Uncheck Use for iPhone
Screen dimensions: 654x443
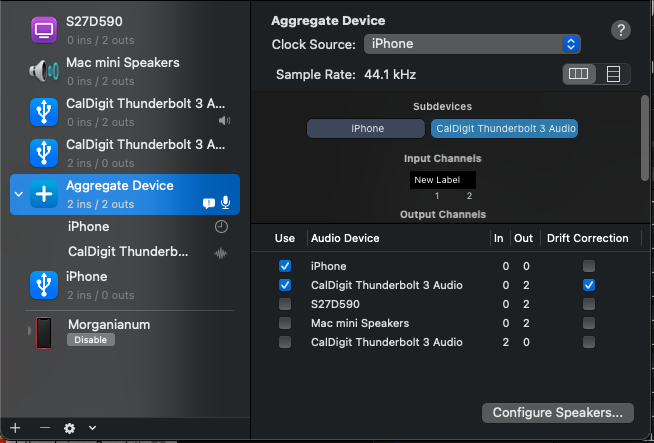[285, 266]
